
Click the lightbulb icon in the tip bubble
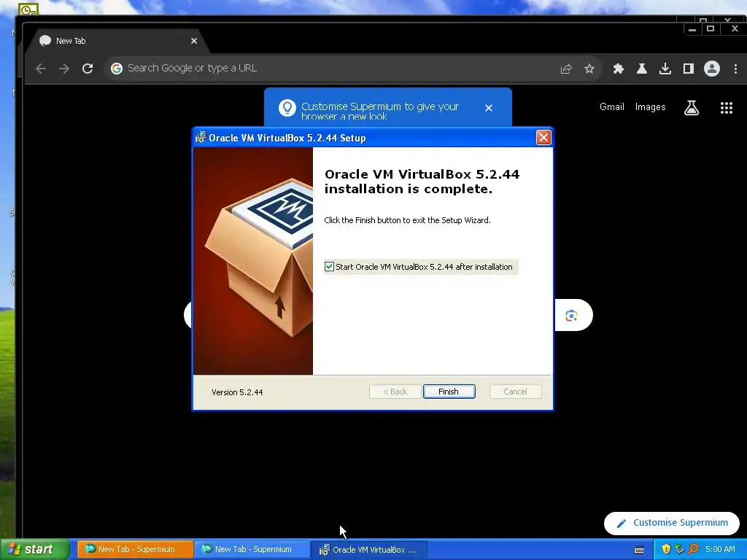(287, 108)
